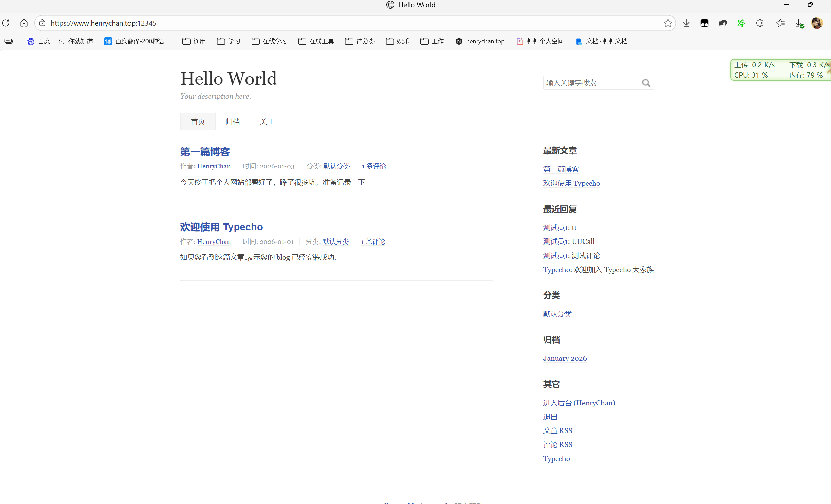Open the henrychan.top bookmark
Image resolution: width=831 pixels, height=504 pixels.
pyautogui.click(x=480, y=41)
